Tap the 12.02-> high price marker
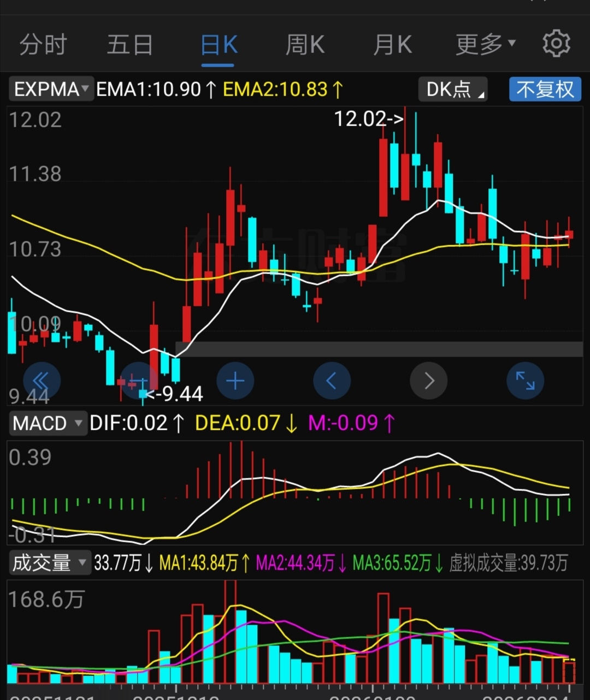The height and width of the screenshot is (700, 590). tap(369, 118)
